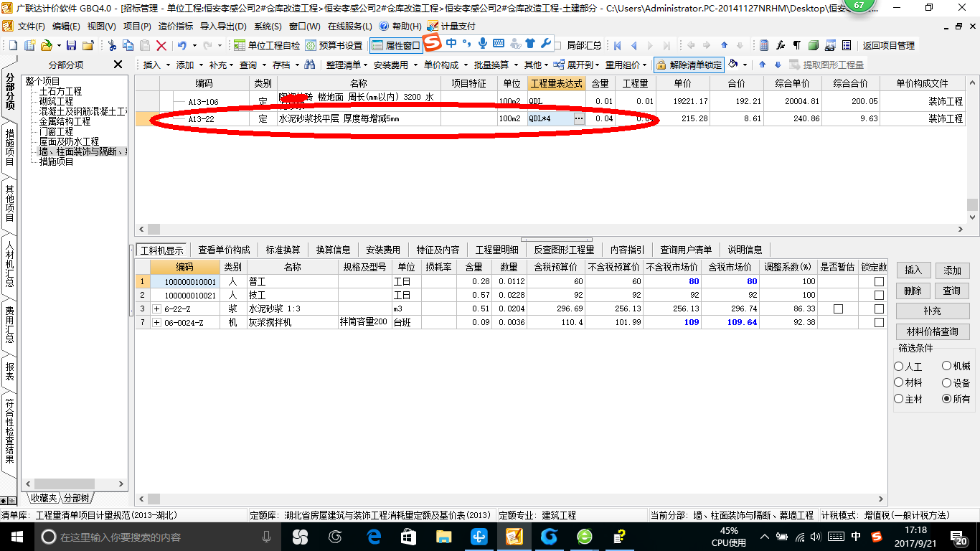
Task: Expand the 水泥砂浆 1:3 row plus sign
Action: point(156,309)
